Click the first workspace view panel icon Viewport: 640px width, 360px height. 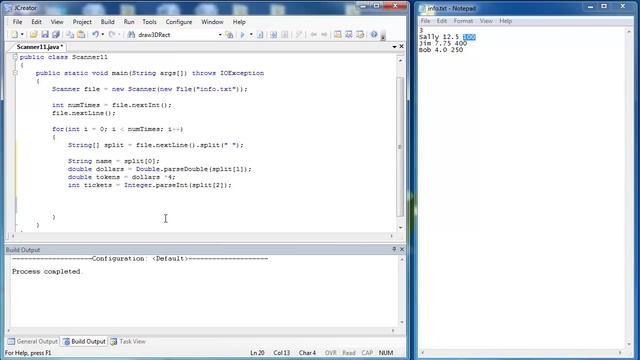(x=338, y=35)
